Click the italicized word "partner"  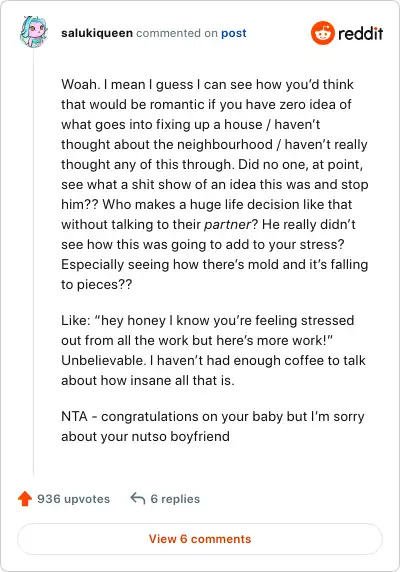click(x=228, y=225)
